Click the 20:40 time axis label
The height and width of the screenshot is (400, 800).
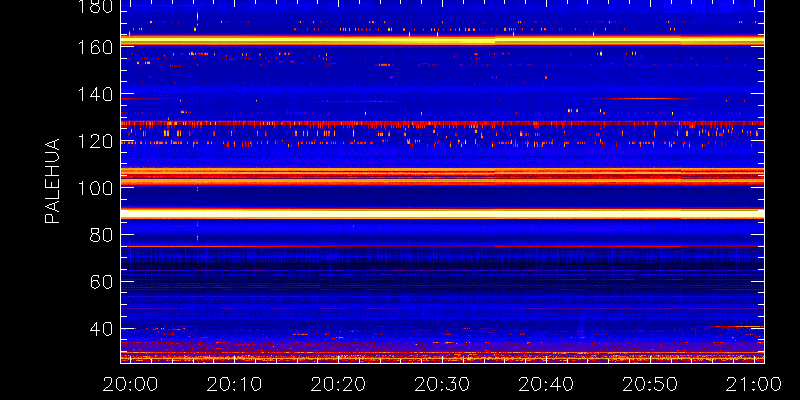click(546, 384)
